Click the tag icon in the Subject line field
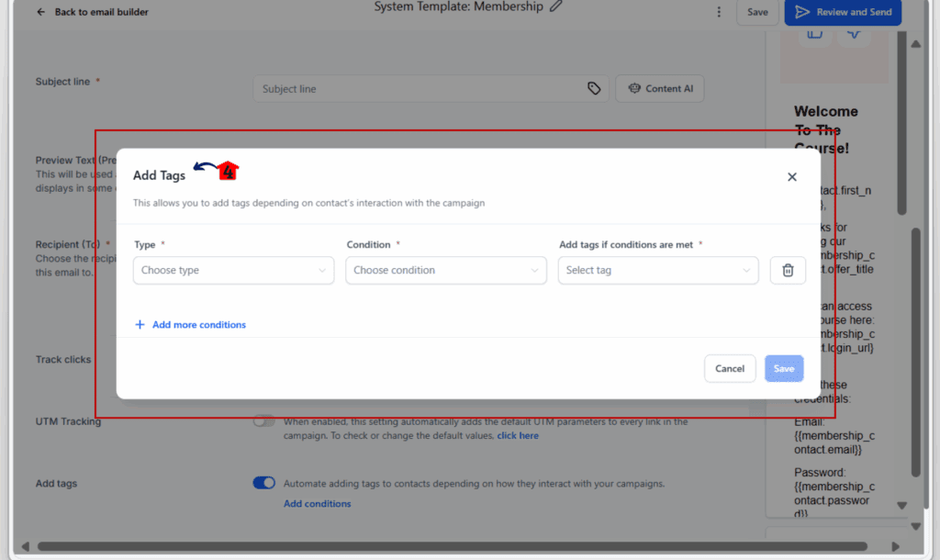The image size is (940, 560). tap(594, 89)
